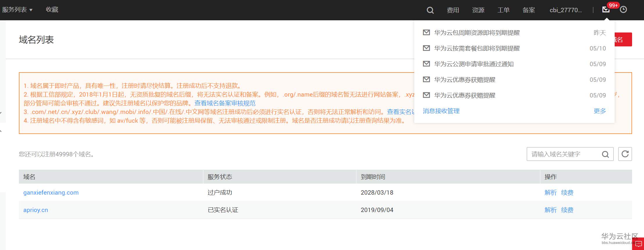
Task: Open message 华为云公测申请审批通过通知
Action: pyautogui.click(x=474, y=64)
